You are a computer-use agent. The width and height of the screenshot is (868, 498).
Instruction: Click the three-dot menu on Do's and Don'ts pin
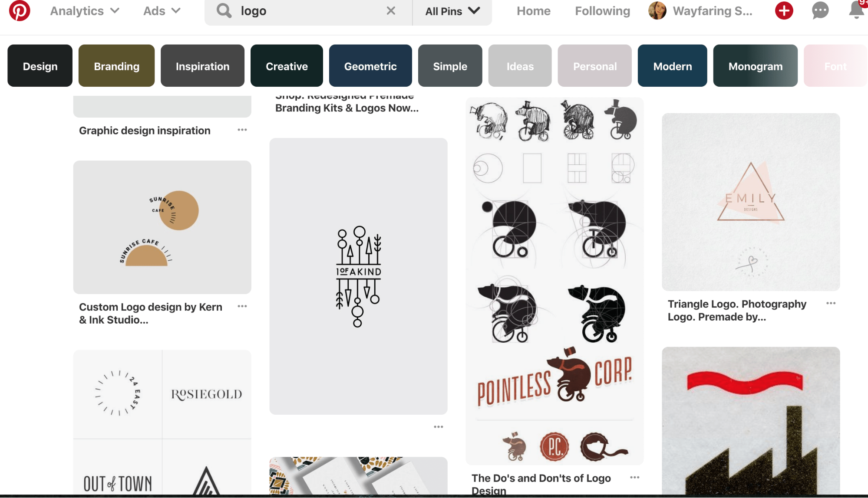635,477
